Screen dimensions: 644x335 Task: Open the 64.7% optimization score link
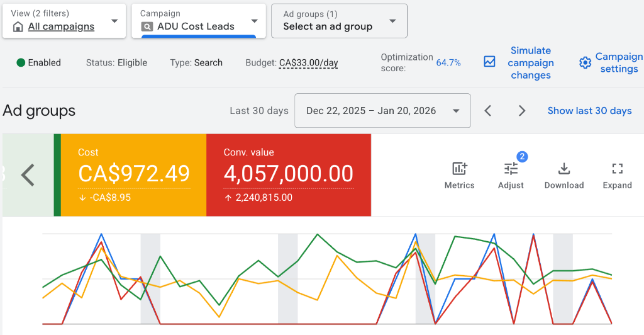(448, 63)
